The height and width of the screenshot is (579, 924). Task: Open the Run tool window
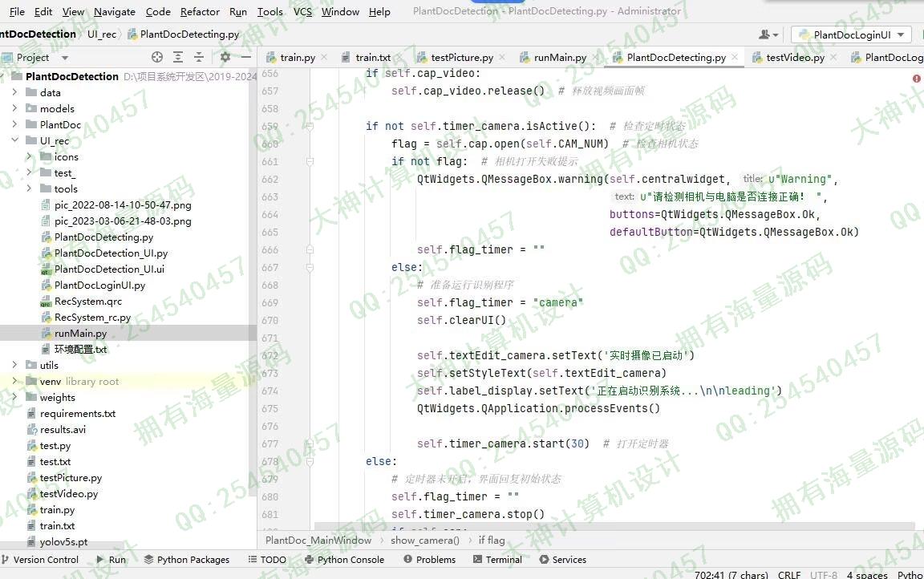(111, 560)
